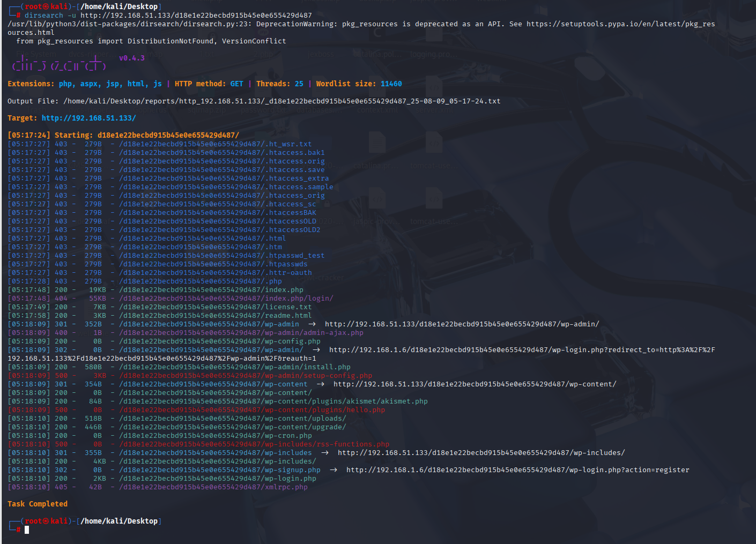The image size is (756, 544).
Task: Click the dirsearch -u command text
Action: pos(168,15)
